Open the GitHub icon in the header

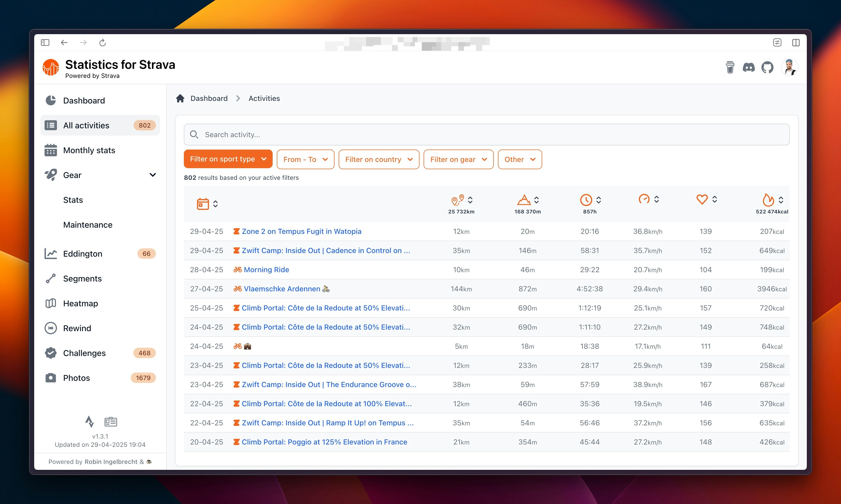coord(768,67)
